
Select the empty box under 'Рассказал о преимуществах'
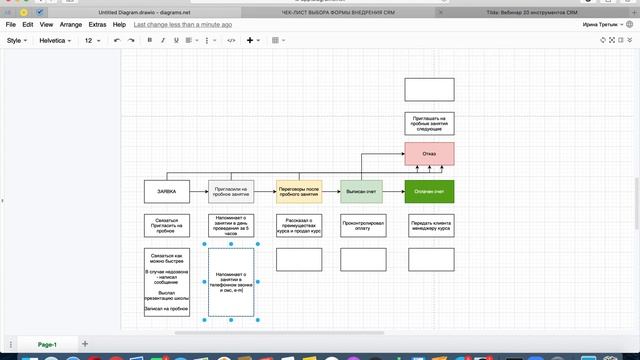coord(299,260)
